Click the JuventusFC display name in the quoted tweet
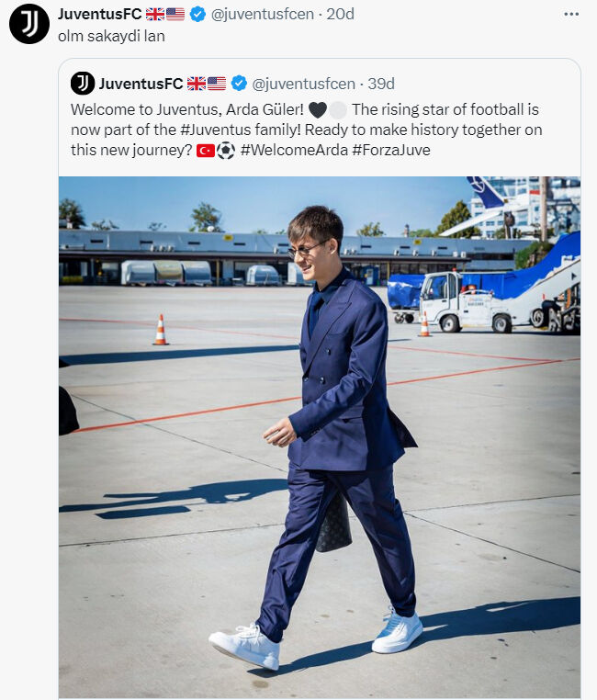597x700 pixels. coord(141,84)
